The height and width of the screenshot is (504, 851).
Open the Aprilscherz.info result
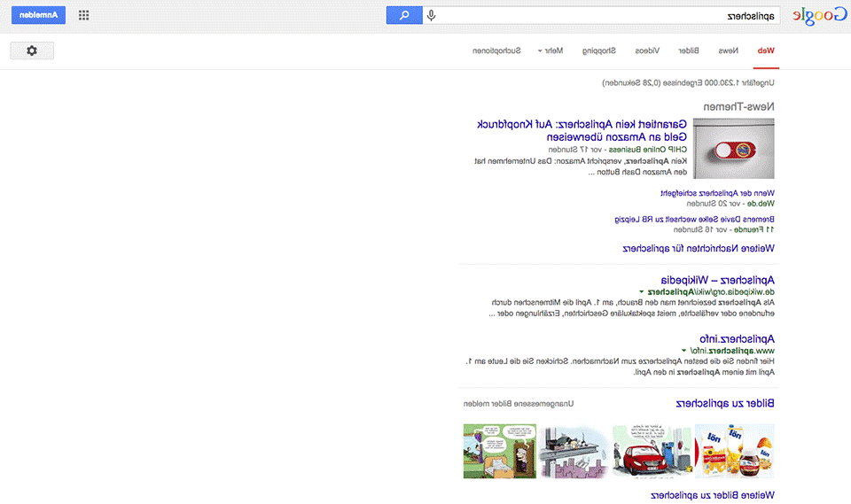737,339
